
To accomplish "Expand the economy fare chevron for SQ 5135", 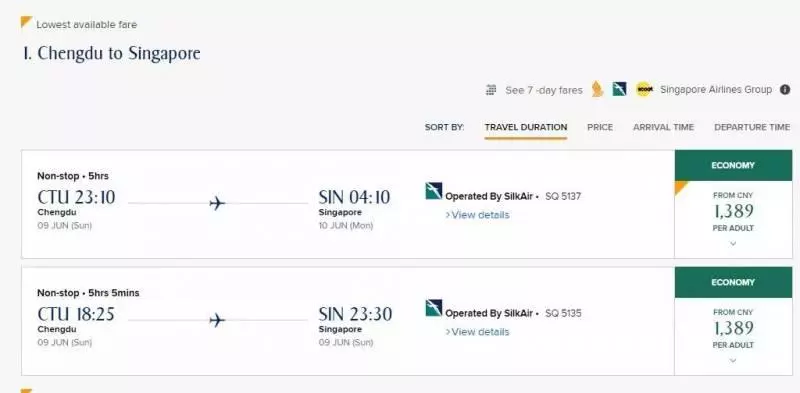I will pos(733,360).
